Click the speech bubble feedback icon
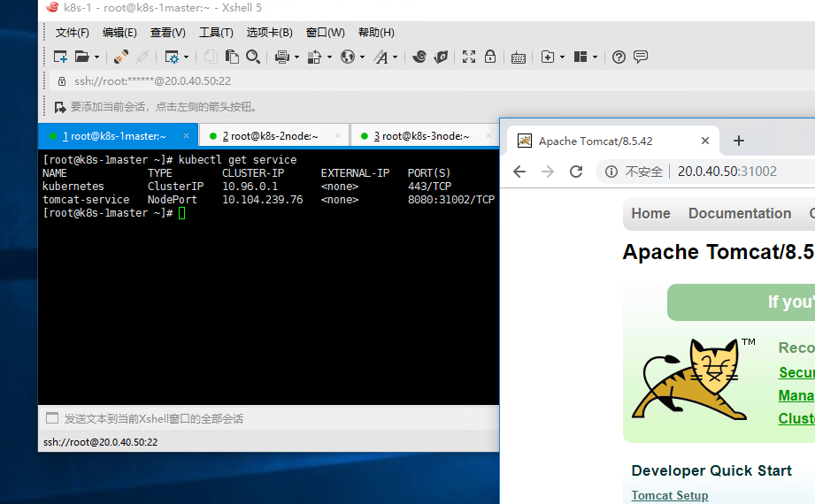The width and height of the screenshot is (815, 504). tap(641, 57)
